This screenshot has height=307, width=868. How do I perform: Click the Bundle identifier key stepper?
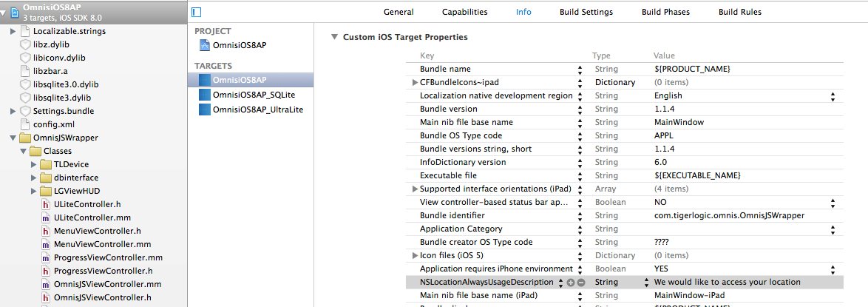(580, 215)
